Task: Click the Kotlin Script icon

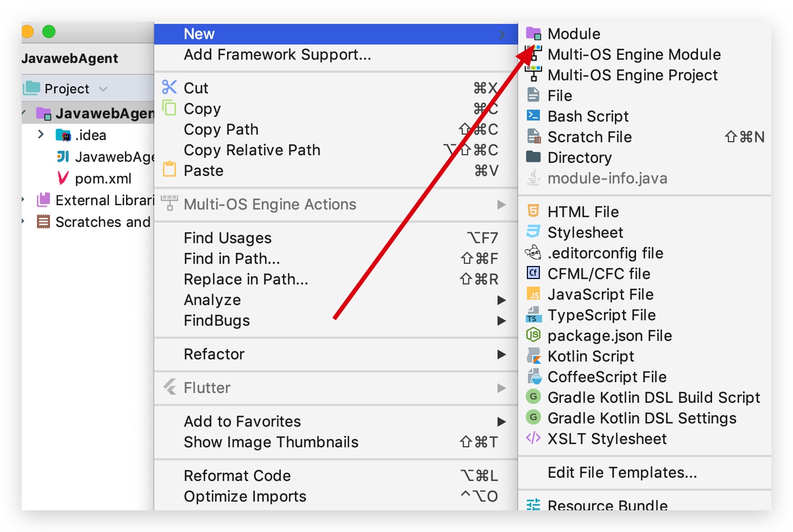Action: [x=533, y=356]
